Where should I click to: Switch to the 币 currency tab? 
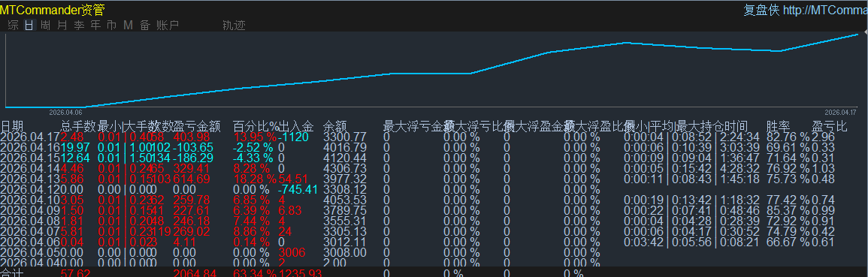112,25
